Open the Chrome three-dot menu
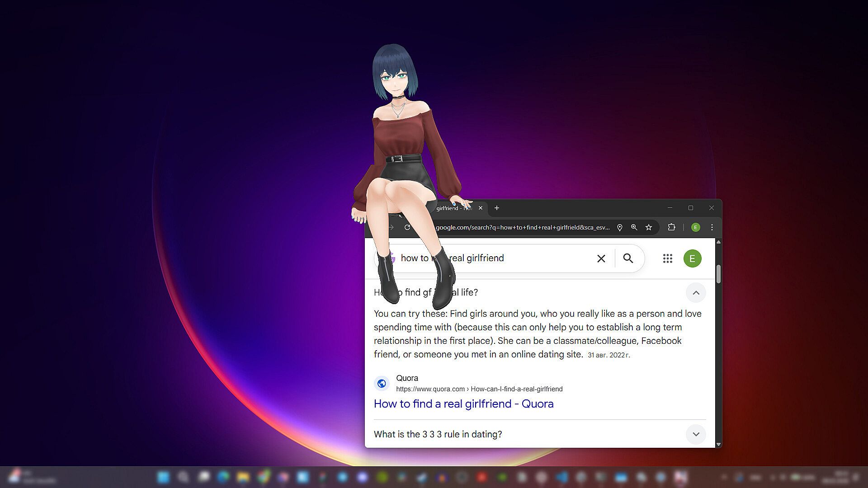The width and height of the screenshot is (868, 488). 712,227
